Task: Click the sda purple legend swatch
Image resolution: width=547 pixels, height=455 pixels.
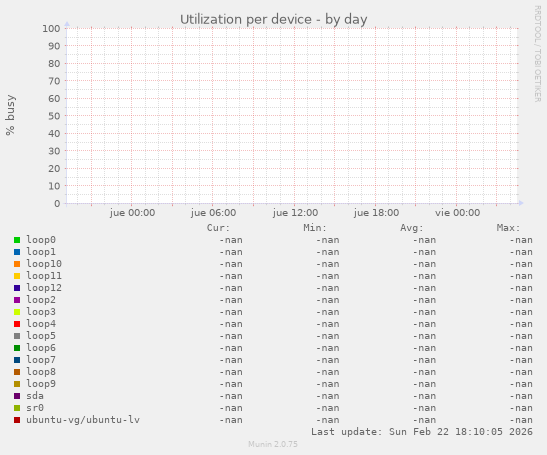Action: coord(17,396)
